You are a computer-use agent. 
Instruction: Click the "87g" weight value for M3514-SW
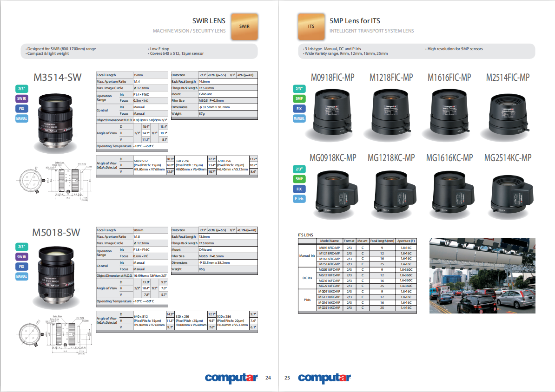pyautogui.click(x=202, y=114)
